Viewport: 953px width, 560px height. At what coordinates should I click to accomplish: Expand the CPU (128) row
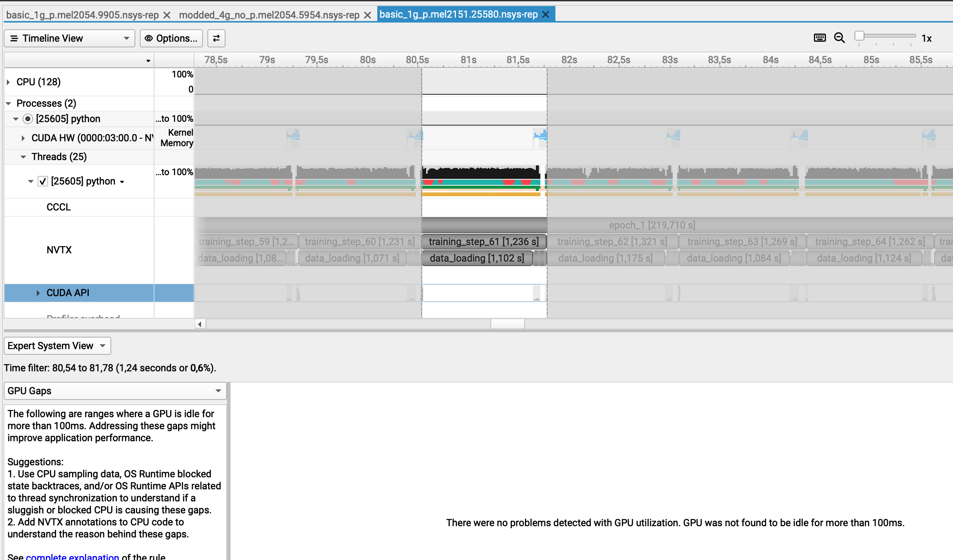point(8,82)
